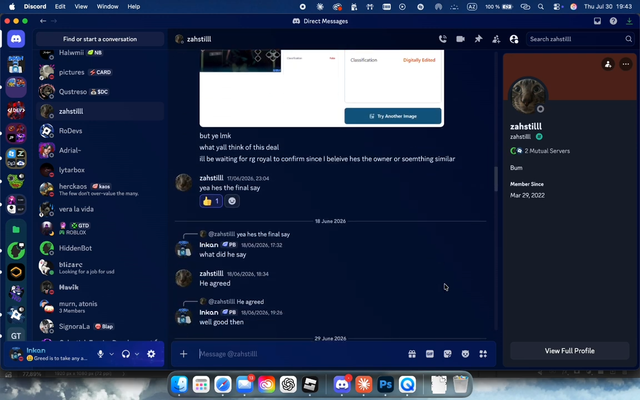
Task: Start a voice call with zahstilll
Action: point(442,39)
